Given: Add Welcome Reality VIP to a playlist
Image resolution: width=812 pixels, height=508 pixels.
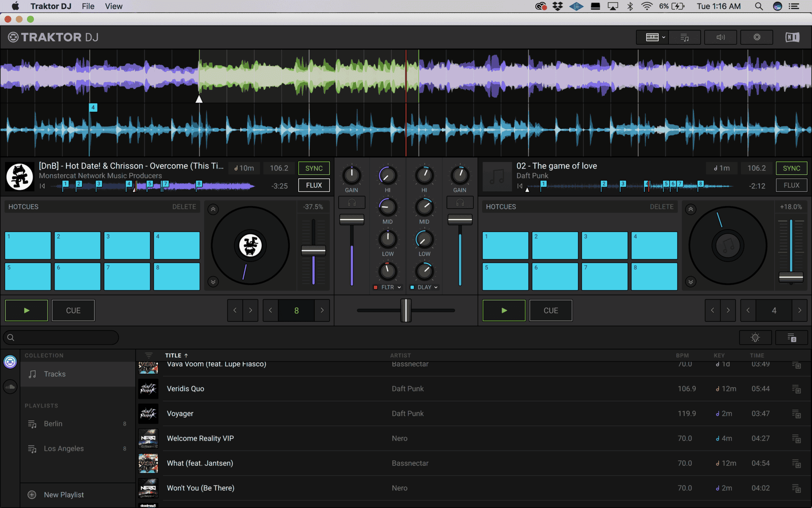Looking at the screenshot, I should point(796,439).
